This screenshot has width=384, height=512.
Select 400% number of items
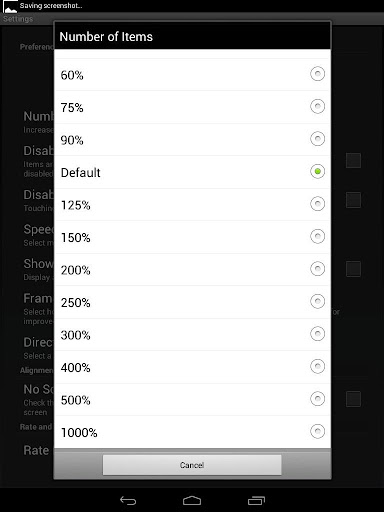tap(192, 367)
